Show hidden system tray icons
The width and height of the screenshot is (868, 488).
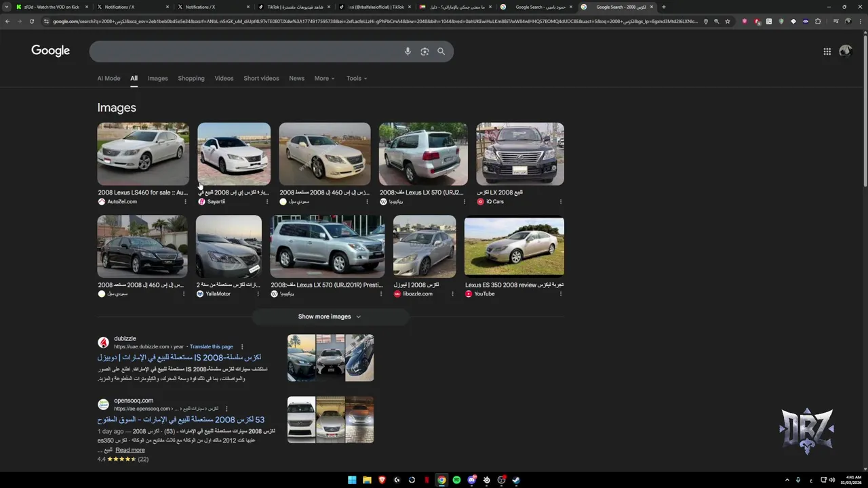coord(787,480)
